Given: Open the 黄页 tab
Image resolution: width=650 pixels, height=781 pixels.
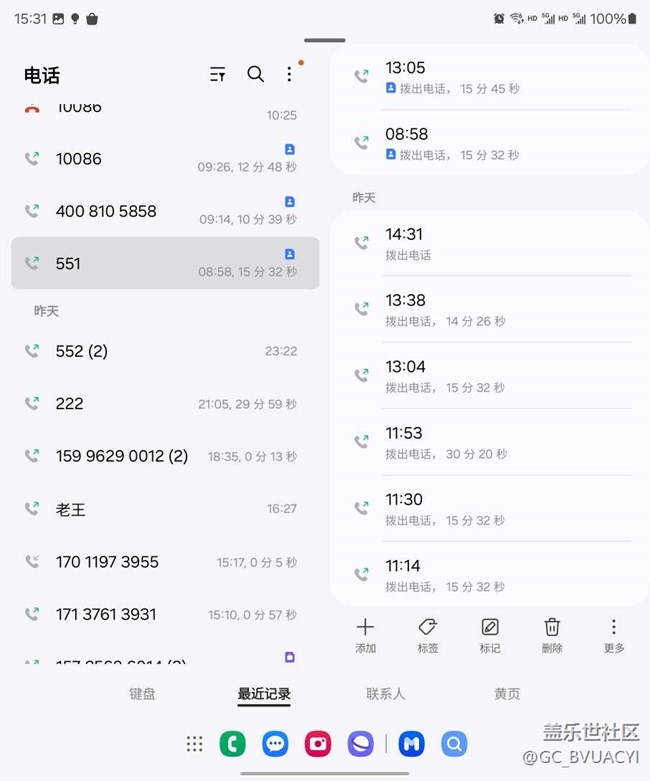Looking at the screenshot, I should click(x=507, y=694).
